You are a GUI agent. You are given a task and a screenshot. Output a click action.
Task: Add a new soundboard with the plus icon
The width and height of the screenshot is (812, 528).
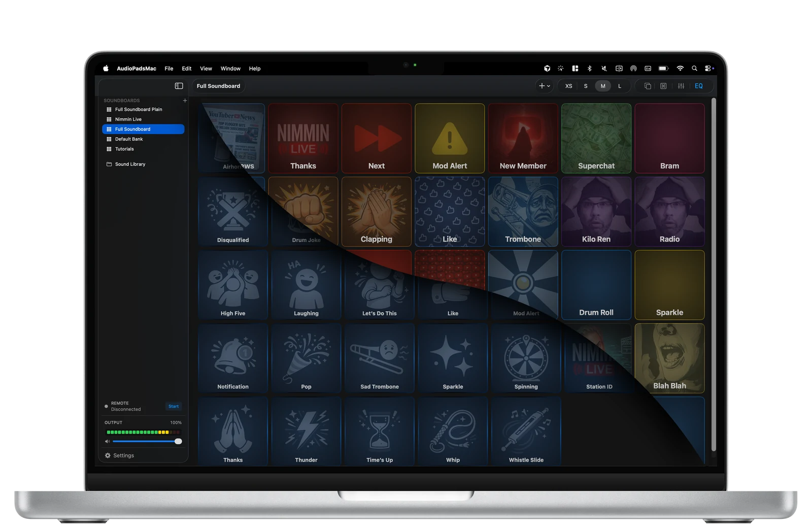pyautogui.click(x=185, y=101)
